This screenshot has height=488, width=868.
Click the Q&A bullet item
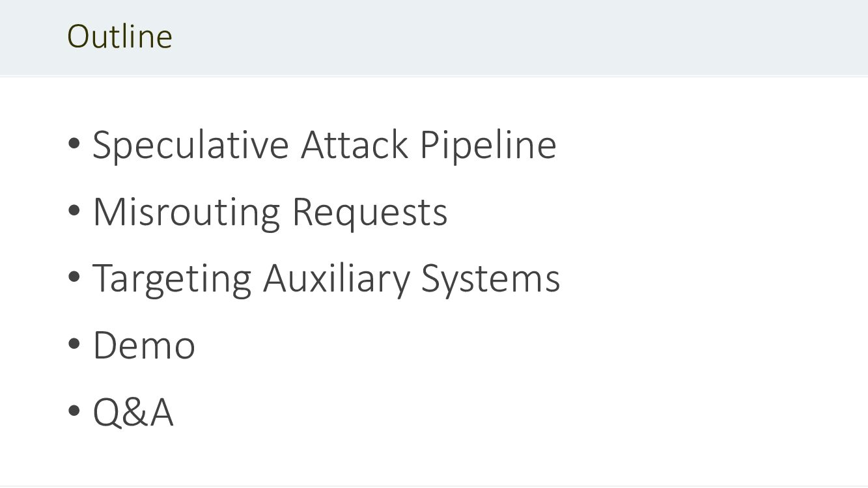pyautogui.click(x=133, y=413)
